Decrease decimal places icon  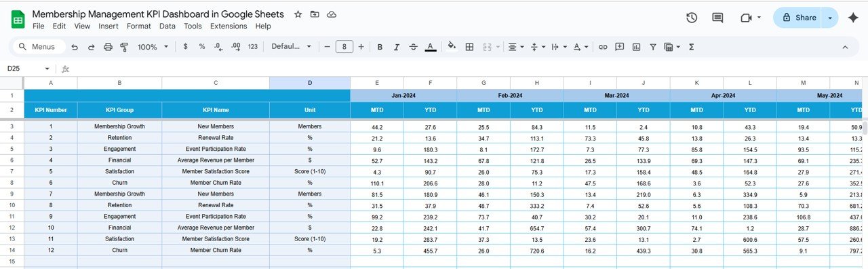[218, 47]
